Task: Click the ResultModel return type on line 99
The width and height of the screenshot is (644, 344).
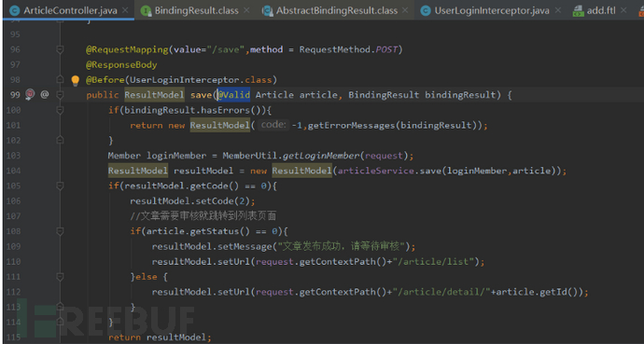Action: click(x=154, y=95)
